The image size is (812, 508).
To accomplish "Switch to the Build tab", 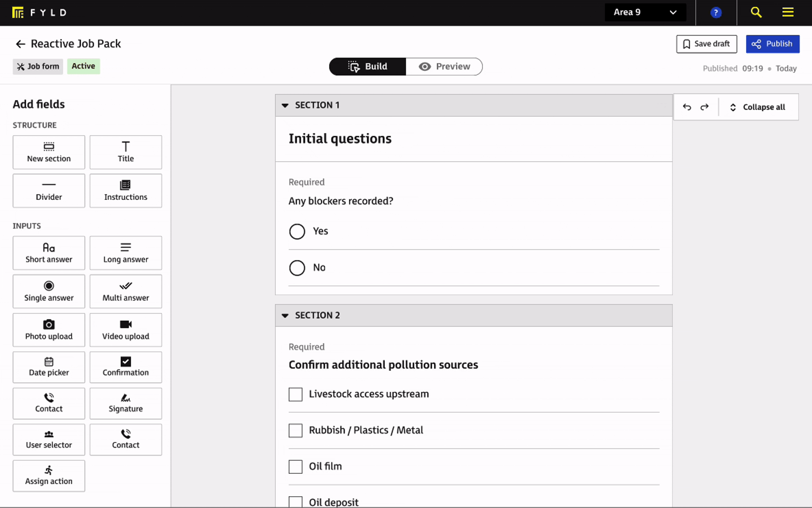I will tap(368, 66).
